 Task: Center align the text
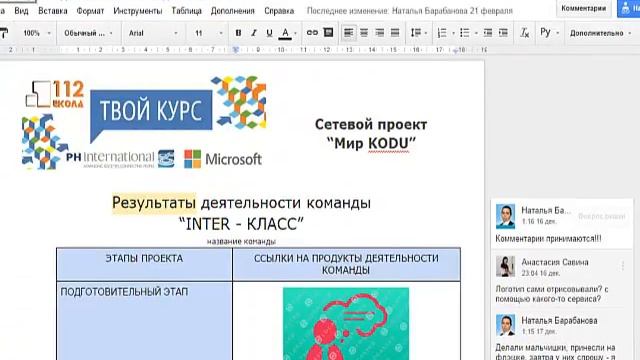(364, 33)
